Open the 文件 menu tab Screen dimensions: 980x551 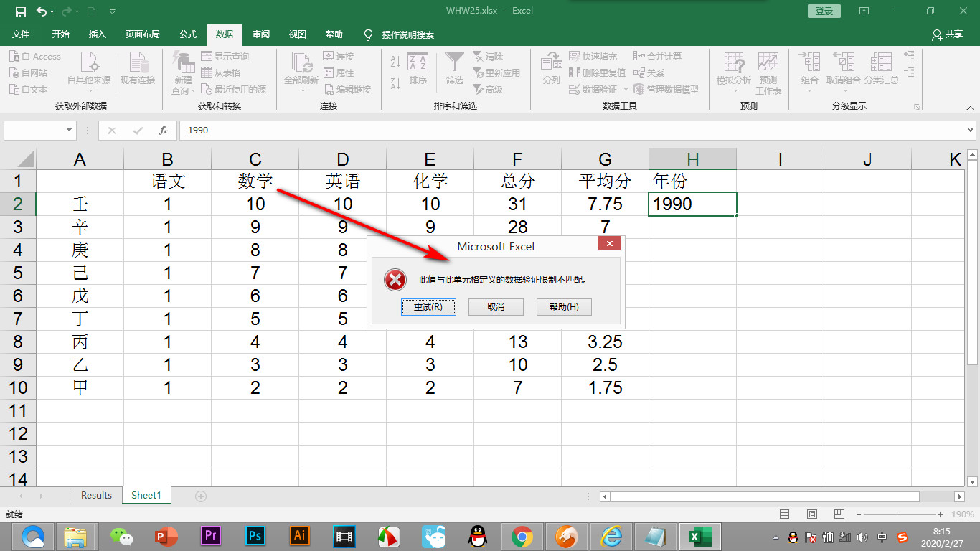pyautogui.click(x=21, y=34)
